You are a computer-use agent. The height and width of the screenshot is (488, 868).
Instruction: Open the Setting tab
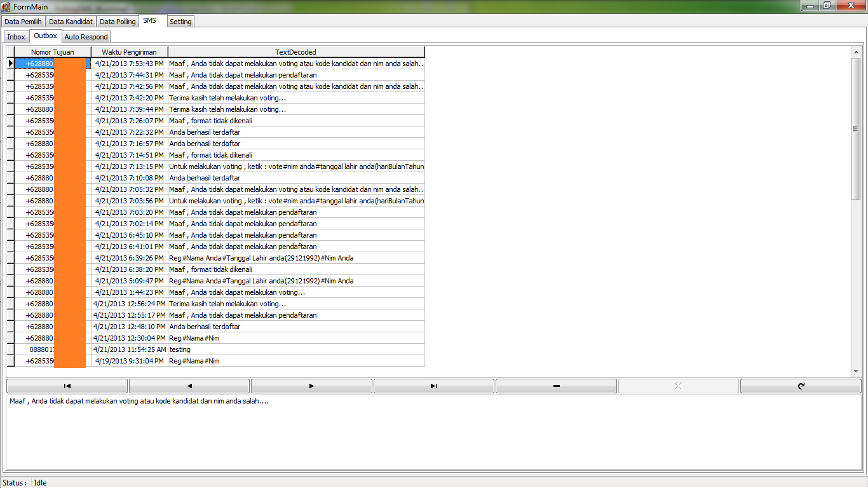coord(180,22)
